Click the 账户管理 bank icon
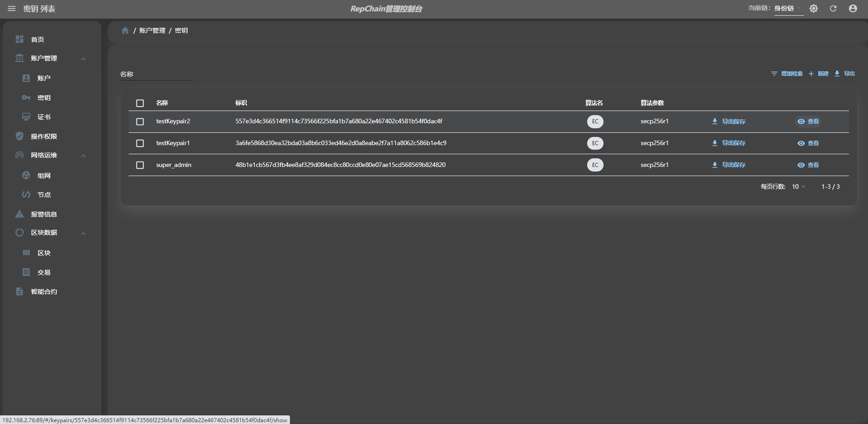868x424 pixels. point(20,58)
